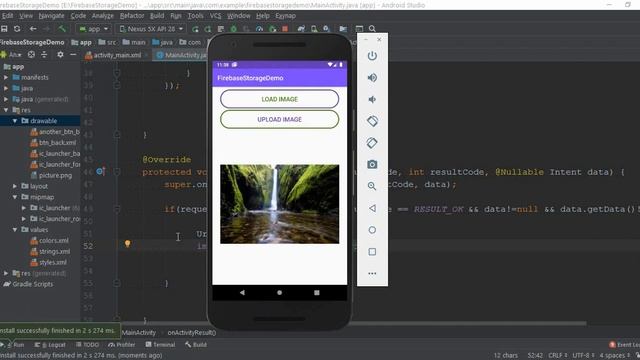Tap the phone's Back navigation button
640x360 pixels.
pos(242,293)
